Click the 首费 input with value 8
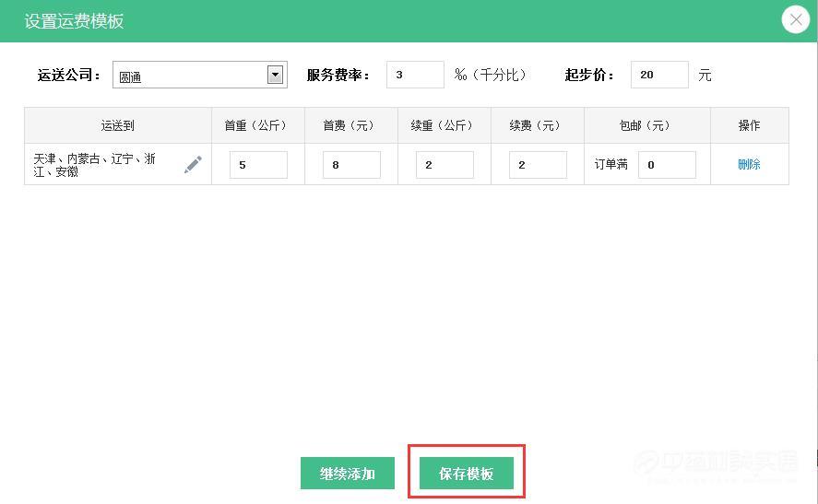 coord(351,165)
